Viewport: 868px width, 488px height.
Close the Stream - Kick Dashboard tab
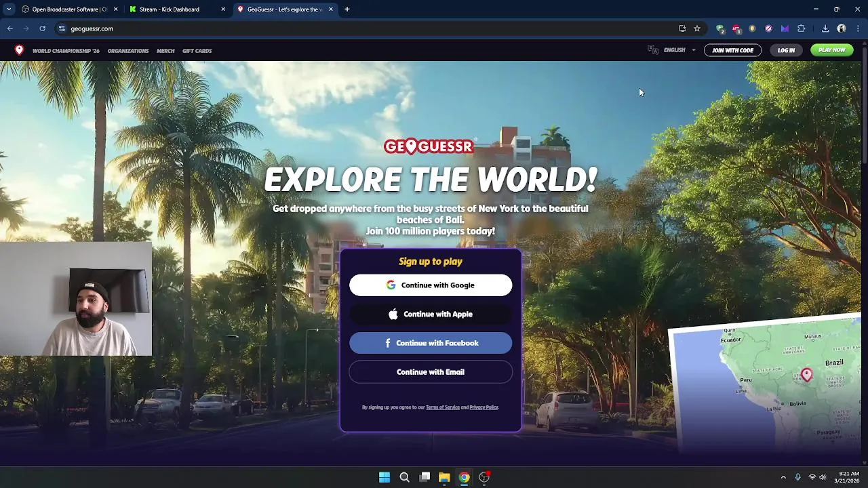coord(223,9)
